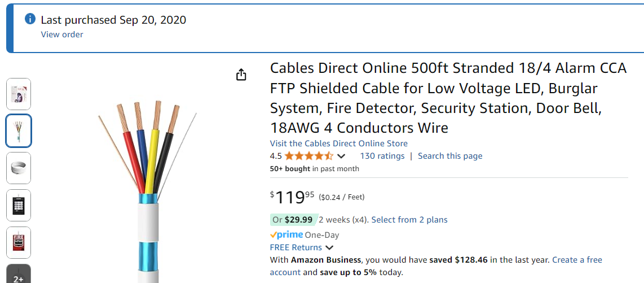
Task: Select the red fire alarm thumbnail
Action: point(19,242)
